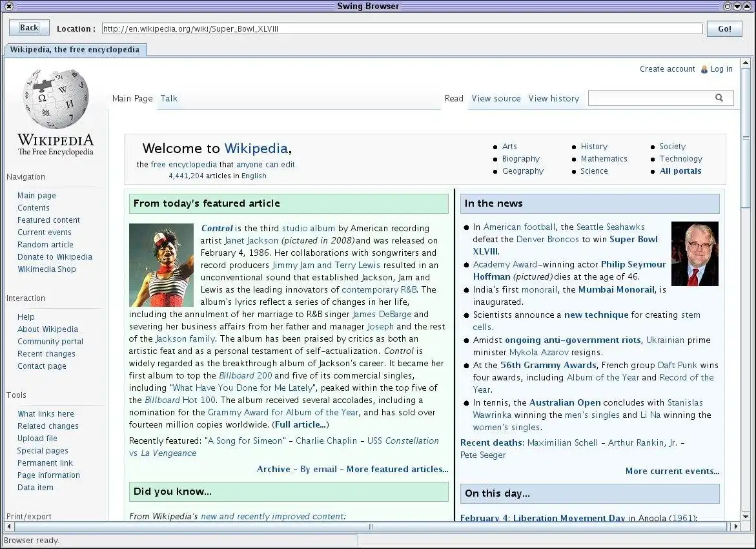The height and width of the screenshot is (549, 756).
Task: Click the vertical scrollbar thumb
Action: [x=746, y=138]
